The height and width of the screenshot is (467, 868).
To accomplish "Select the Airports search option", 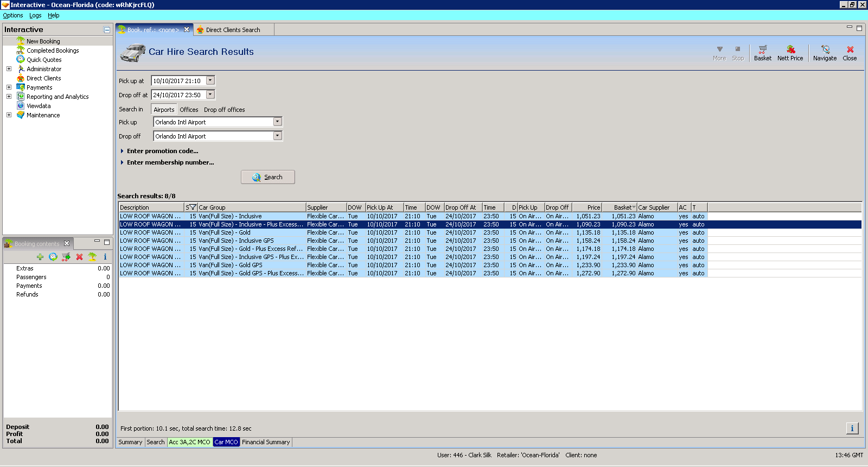I will click(164, 110).
